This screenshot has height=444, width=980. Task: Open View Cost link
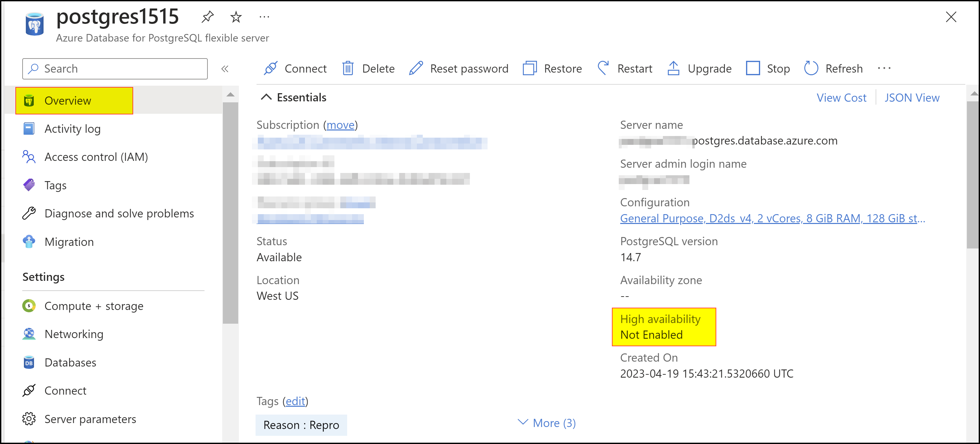[841, 98]
